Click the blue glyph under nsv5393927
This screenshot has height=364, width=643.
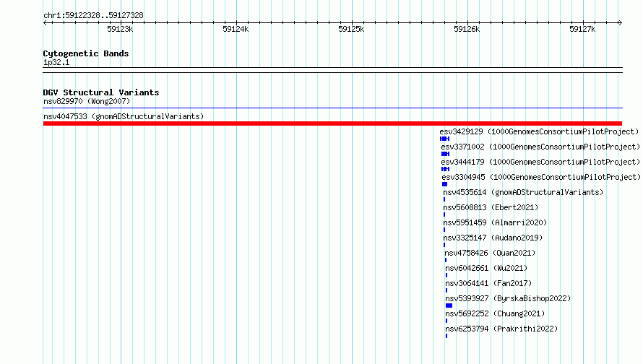click(449, 305)
